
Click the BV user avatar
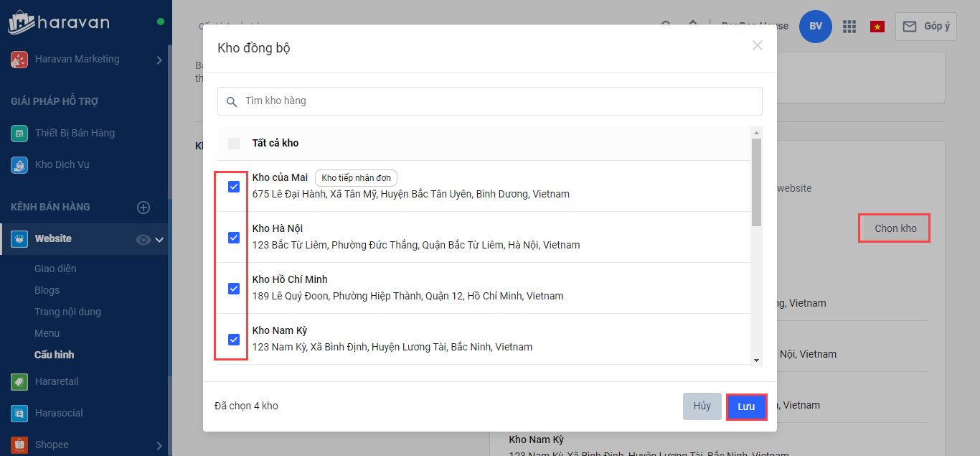tap(816, 27)
